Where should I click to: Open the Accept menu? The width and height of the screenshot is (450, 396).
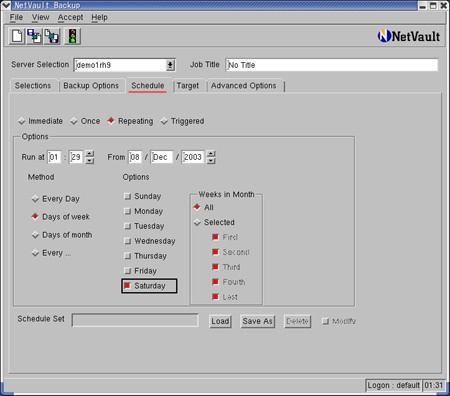(70, 17)
